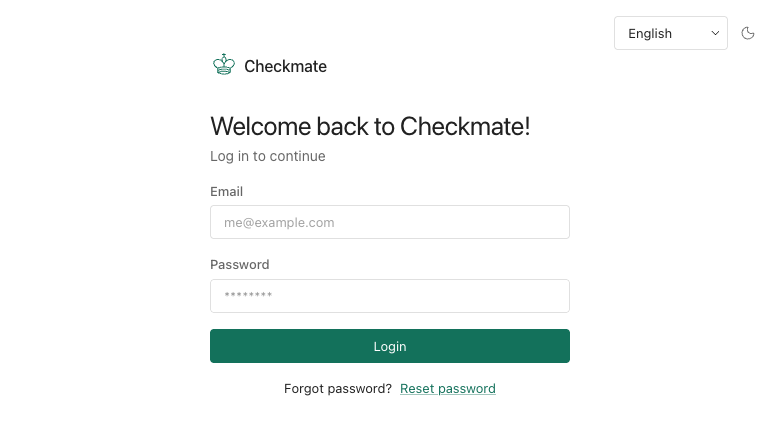The image size is (780, 439).
Task: Click the Checkmate brand name text
Action: (286, 66)
